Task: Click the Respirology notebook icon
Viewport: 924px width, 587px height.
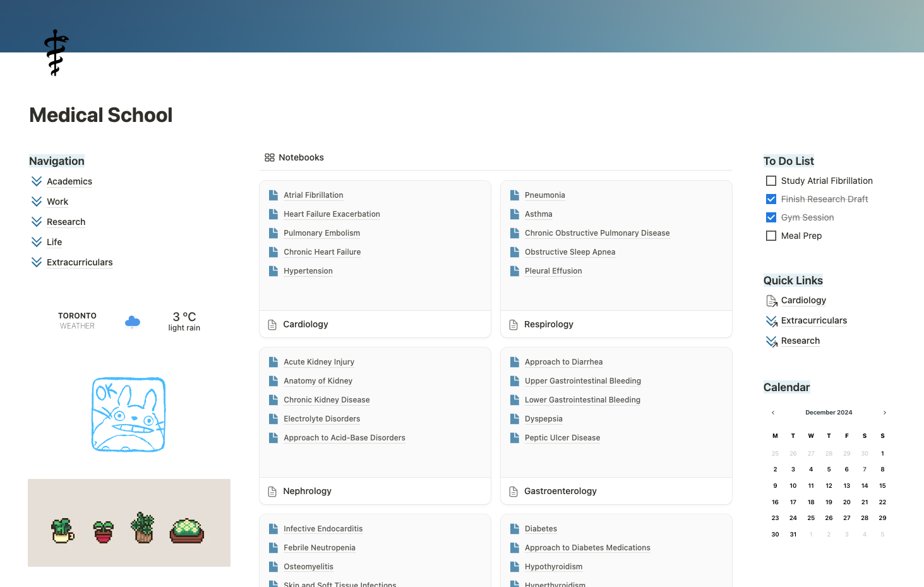Action: click(512, 324)
